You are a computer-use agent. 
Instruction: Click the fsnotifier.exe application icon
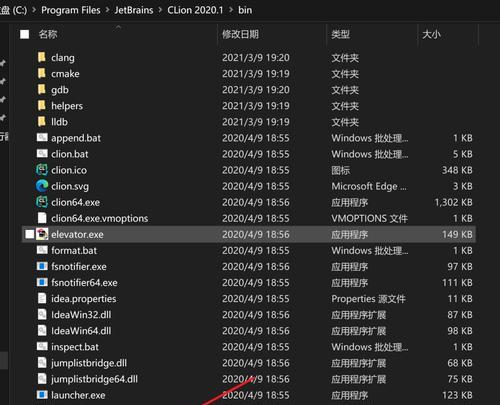pyautogui.click(x=42, y=266)
